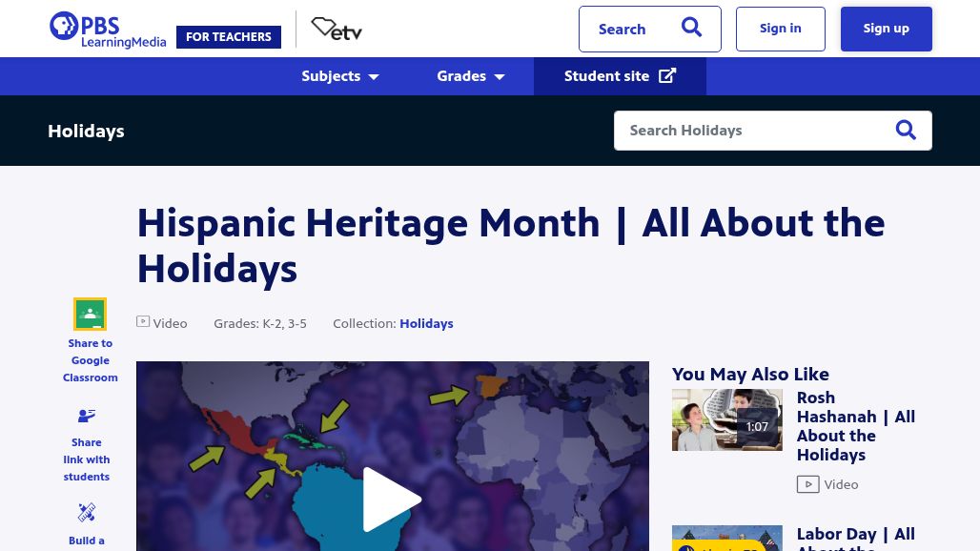980x551 pixels.
Task: Open the Holidays collection link
Action: tap(426, 323)
